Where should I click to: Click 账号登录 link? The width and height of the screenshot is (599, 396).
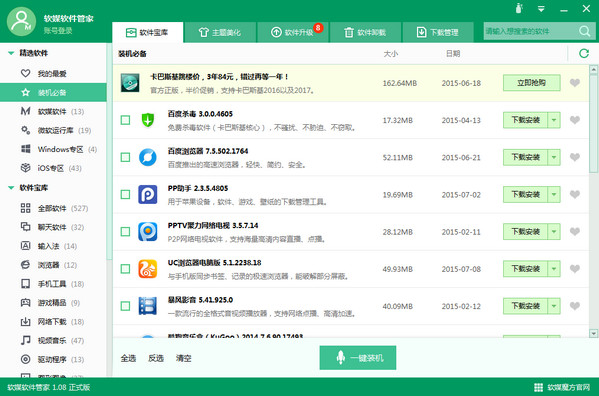58,31
